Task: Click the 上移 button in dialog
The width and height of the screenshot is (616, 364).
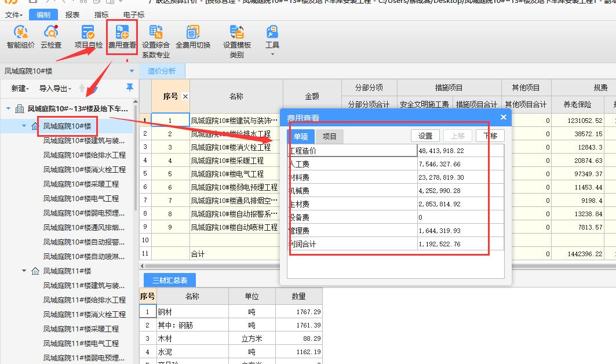Action: pos(458,136)
